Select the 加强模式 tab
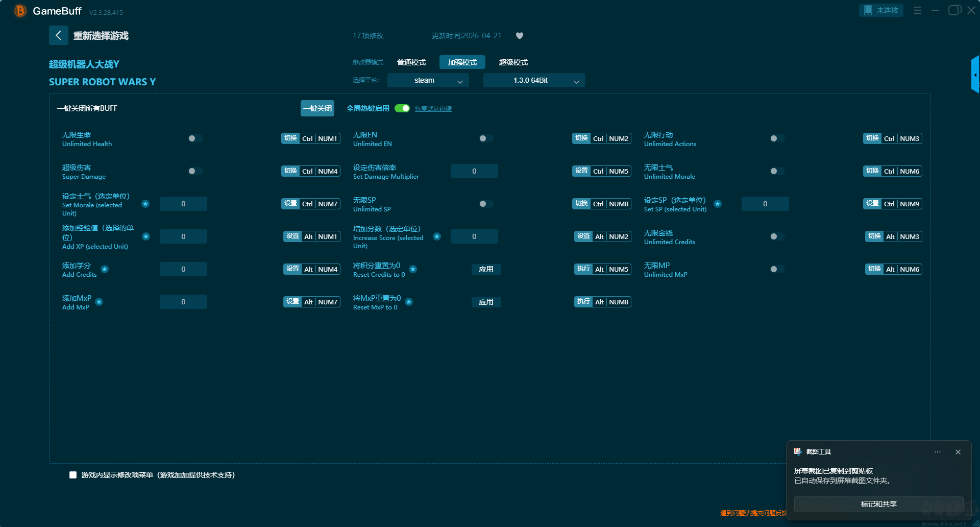The width and height of the screenshot is (980, 527). click(462, 62)
